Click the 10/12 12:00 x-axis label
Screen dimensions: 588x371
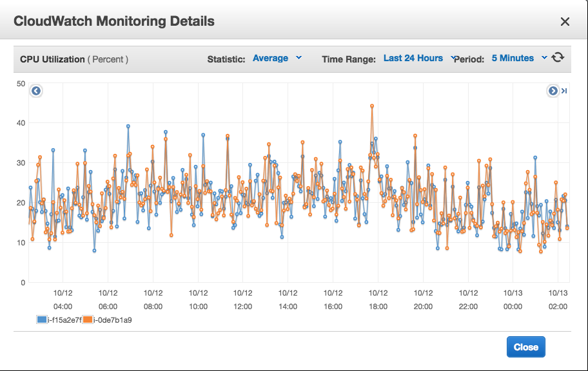tap(242, 300)
